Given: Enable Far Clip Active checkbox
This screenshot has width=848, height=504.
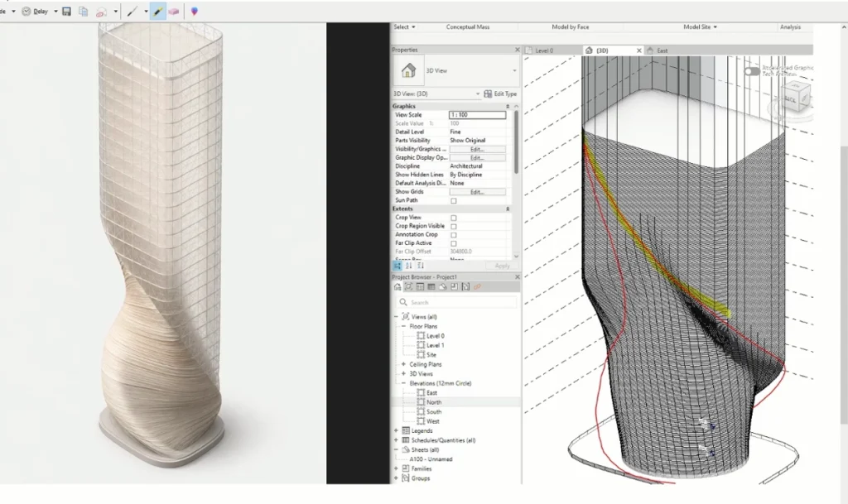Looking at the screenshot, I should coord(454,243).
